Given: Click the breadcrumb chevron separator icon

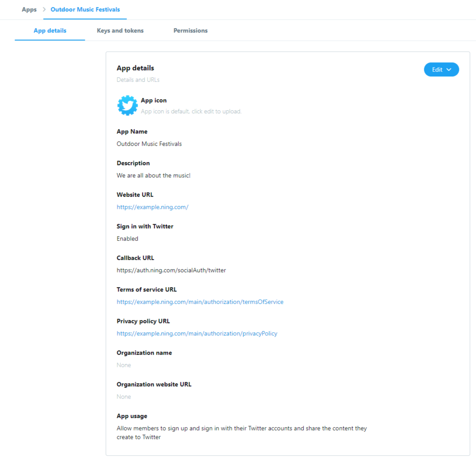Looking at the screenshot, I should point(44,9).
